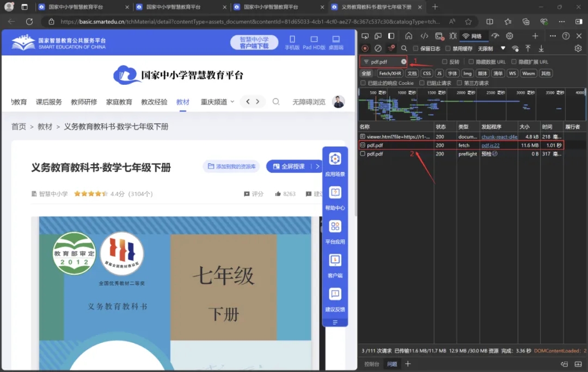This screenshot has width=588, height=372.
Task: Open the pdf.js:22 initiator link
Action: tap(490, 145)
